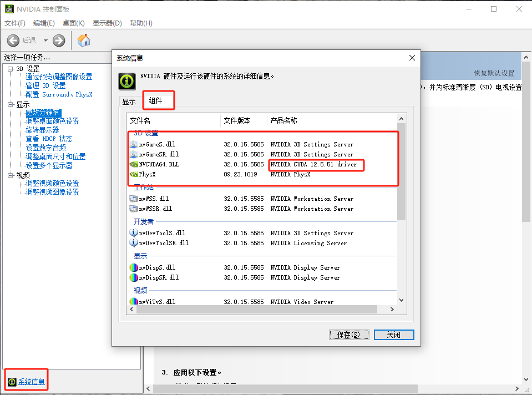
Task: Open 调整桌面颜色设置
Action: (52, 121)
